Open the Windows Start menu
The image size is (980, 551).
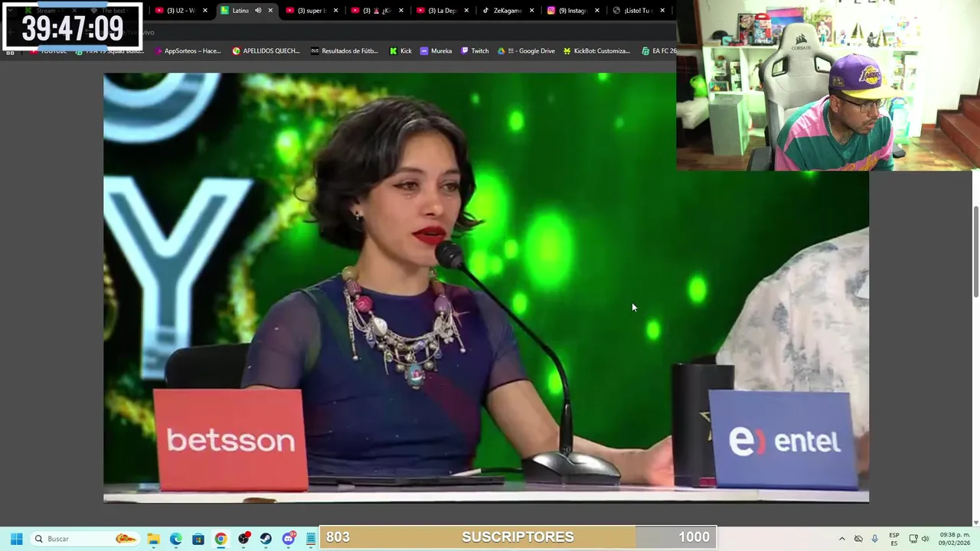click(x=16, y=539)
